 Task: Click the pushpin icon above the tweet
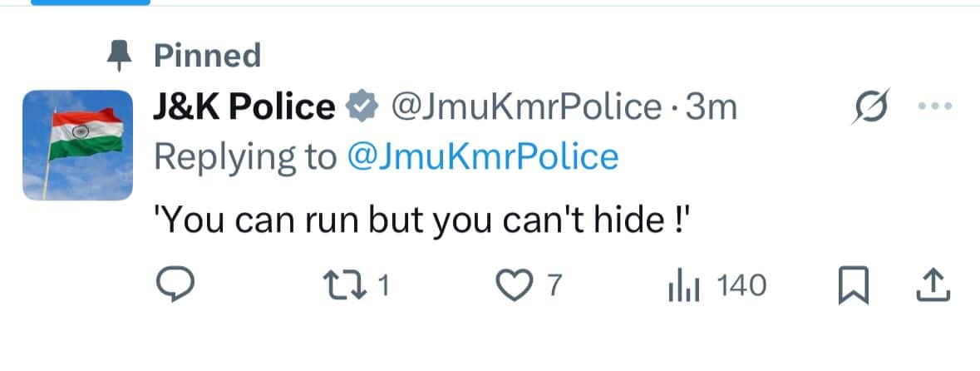(x=121, y=56)
